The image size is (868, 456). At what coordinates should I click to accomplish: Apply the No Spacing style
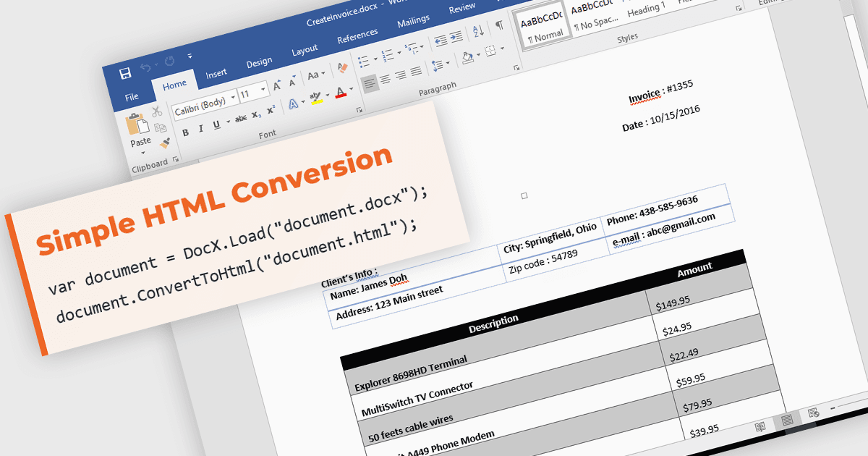[595, 17]
